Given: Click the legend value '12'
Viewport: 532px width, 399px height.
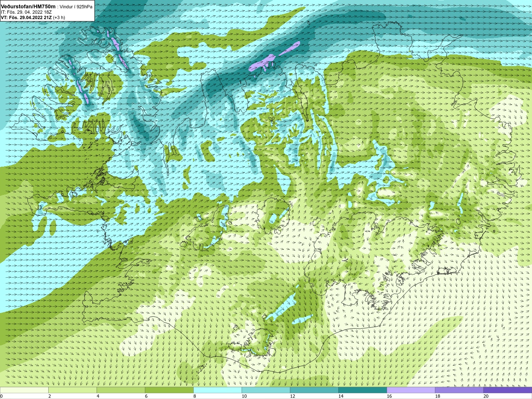Looking at the screenshot, I should 293,396.
